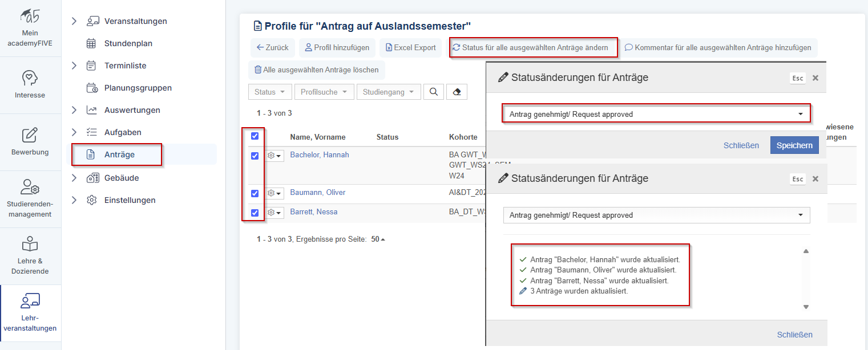
Task: Navigate to Studierendenmanagement in the sidebar
Action: tap(30, 200)
